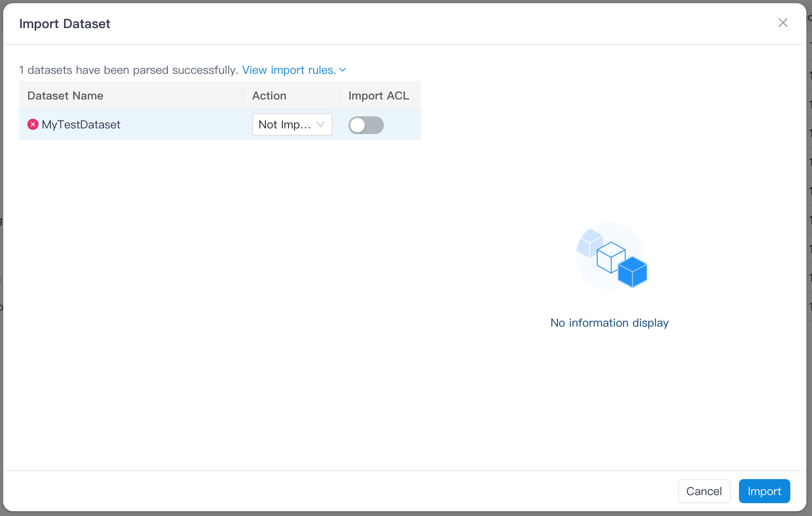The height and width of the screenshot is (516, 812).
Task: Click the Action column header
Action: click(x=269, y=95)
